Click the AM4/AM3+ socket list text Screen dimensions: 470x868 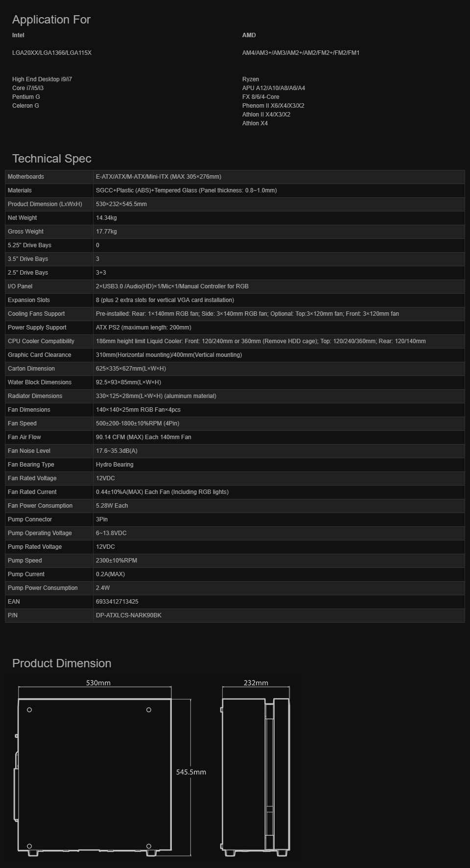point(301,53)
